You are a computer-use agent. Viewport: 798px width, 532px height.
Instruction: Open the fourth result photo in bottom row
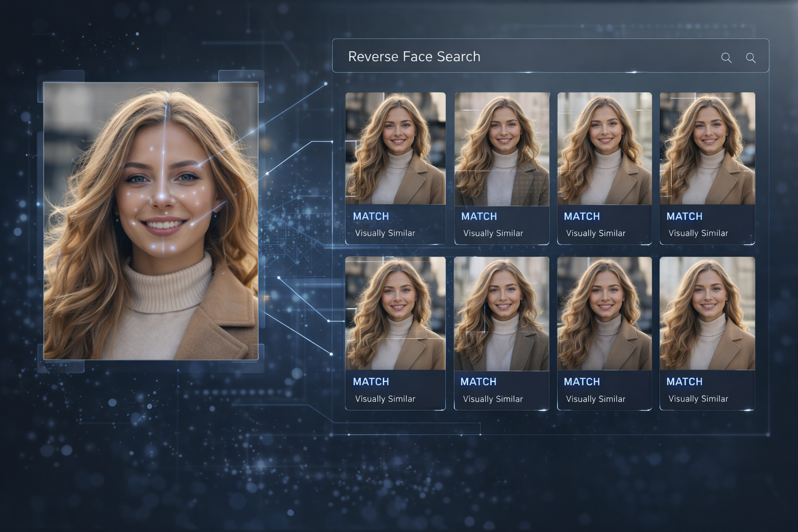coord(707,313)
